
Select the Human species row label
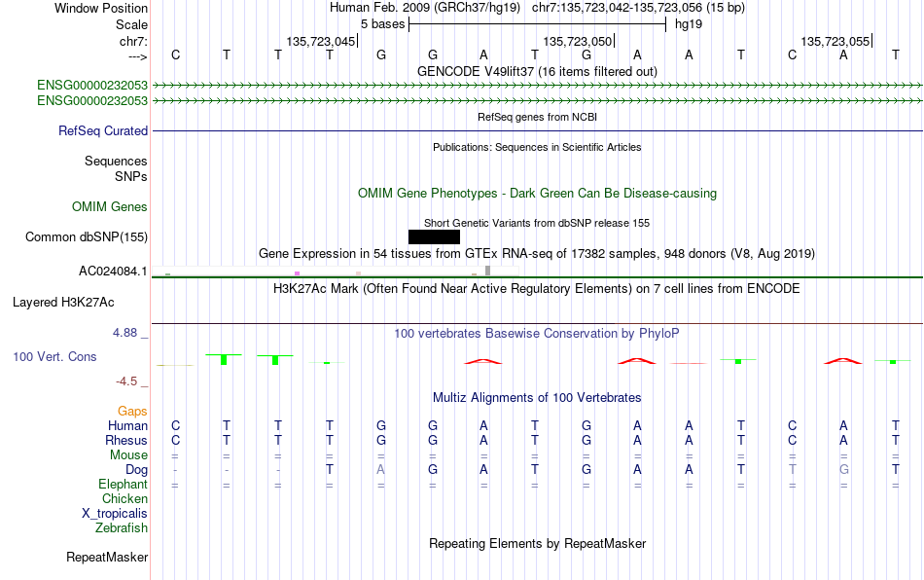tap(127, 425)
